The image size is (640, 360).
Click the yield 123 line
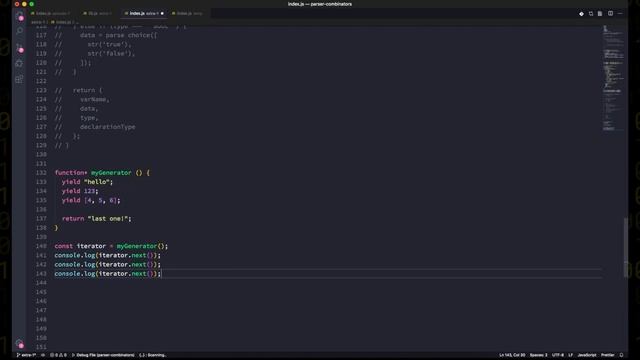[x=80, y=191]
